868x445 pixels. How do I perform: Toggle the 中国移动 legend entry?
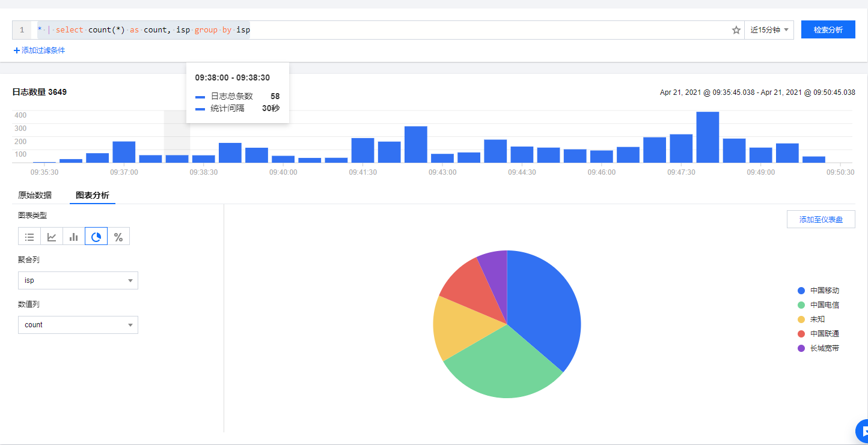point(818,290)
